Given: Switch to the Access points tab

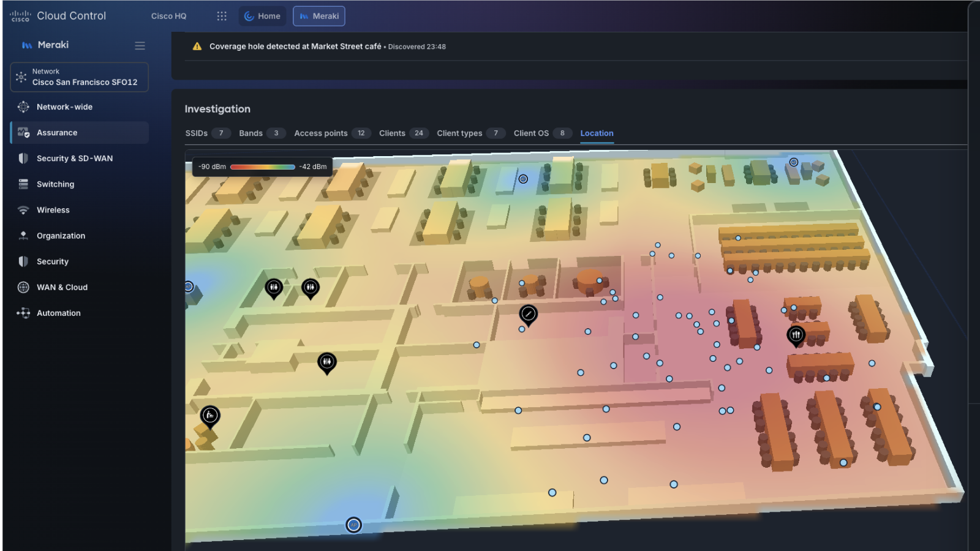Looking at the screenshot, I should [332, 133].
